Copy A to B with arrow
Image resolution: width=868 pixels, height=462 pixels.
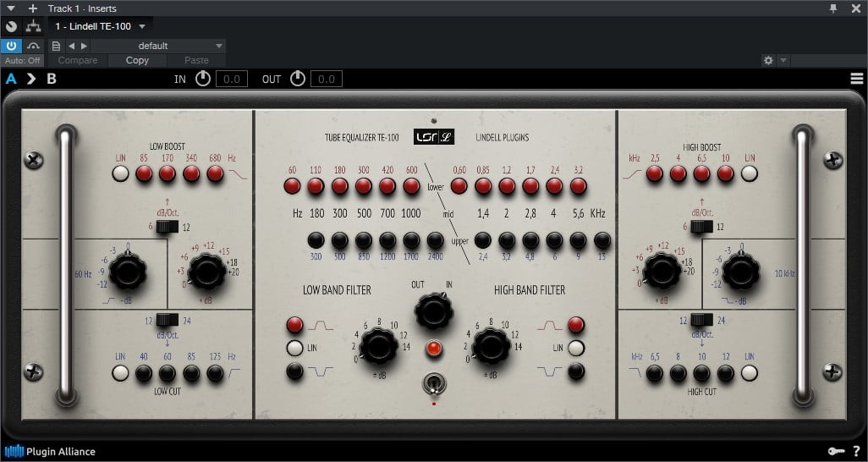tap(31, 79)
